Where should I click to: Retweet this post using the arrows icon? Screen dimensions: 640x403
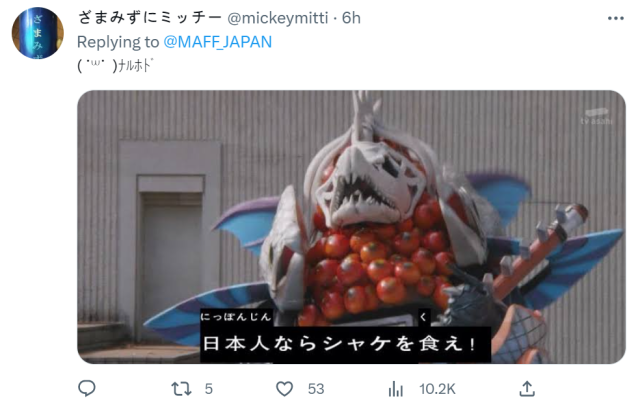tap(181, 389)
